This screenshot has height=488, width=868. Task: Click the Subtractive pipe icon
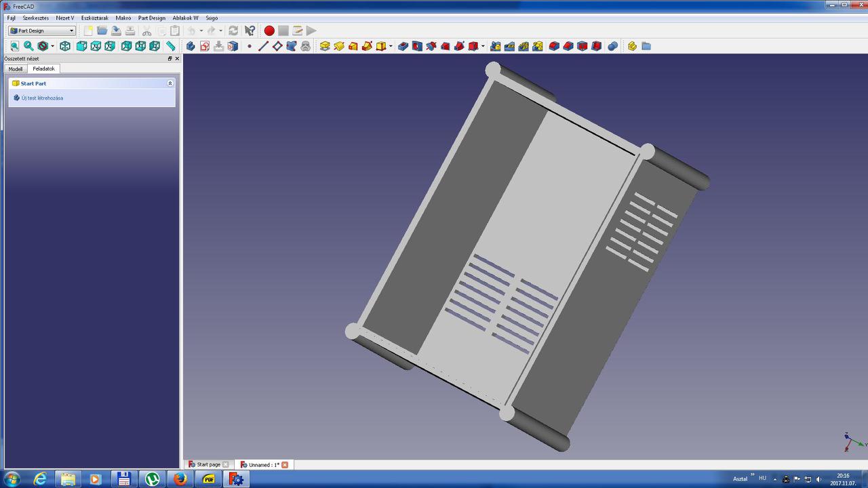tap(460, 46)
